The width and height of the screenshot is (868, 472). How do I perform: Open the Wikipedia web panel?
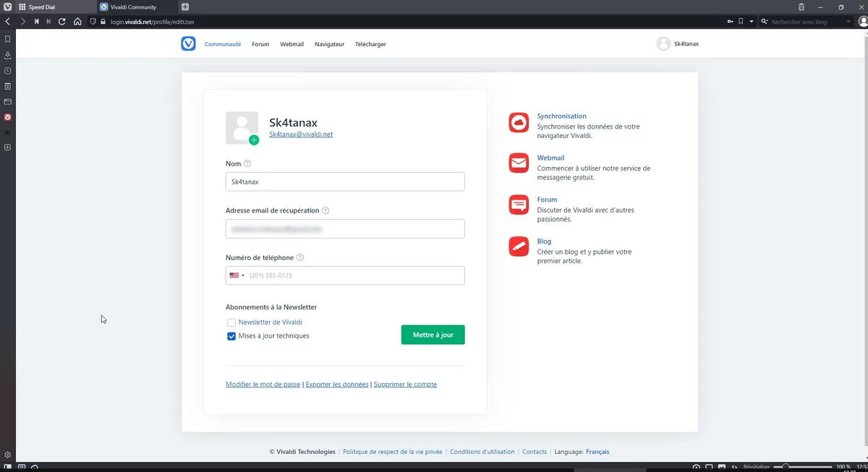[x=7, y=132]
